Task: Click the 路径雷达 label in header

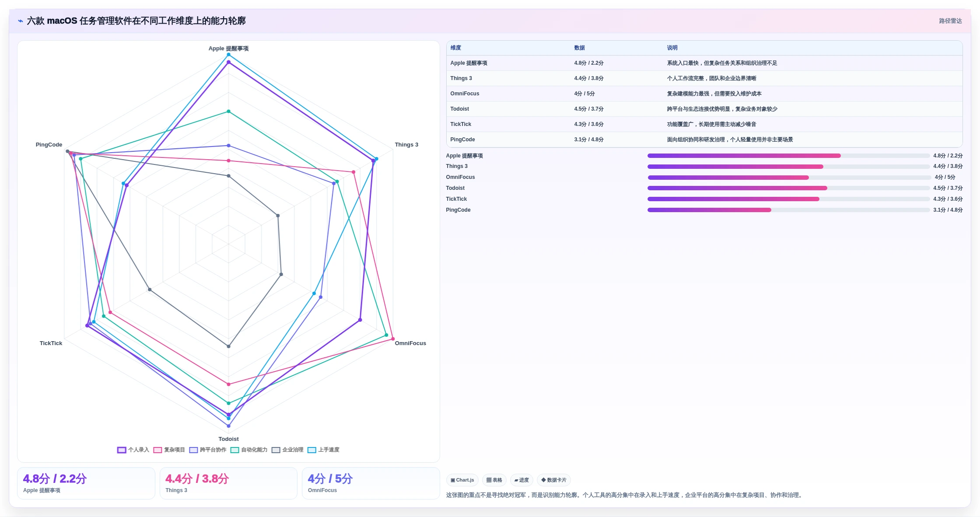Action: tap(950, 21)
